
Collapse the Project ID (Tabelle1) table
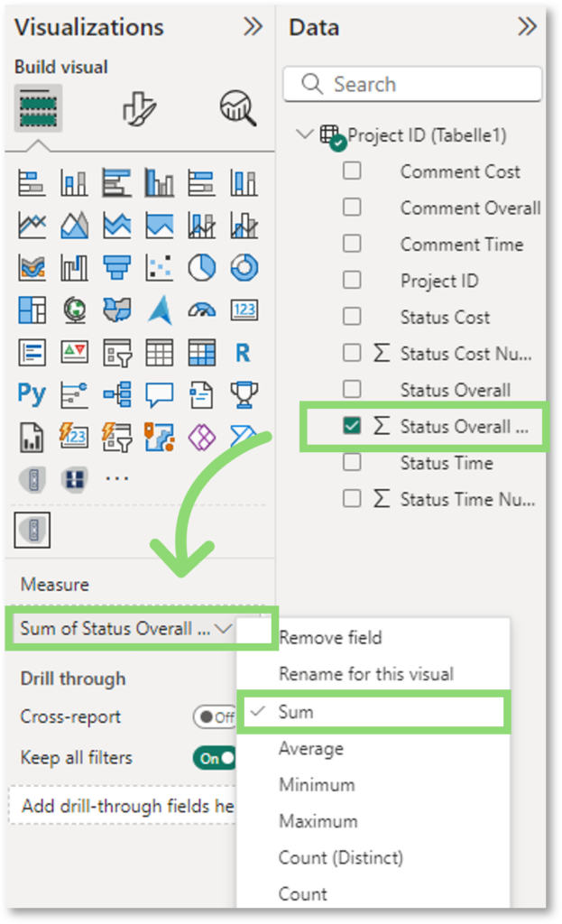click(304, 135)
